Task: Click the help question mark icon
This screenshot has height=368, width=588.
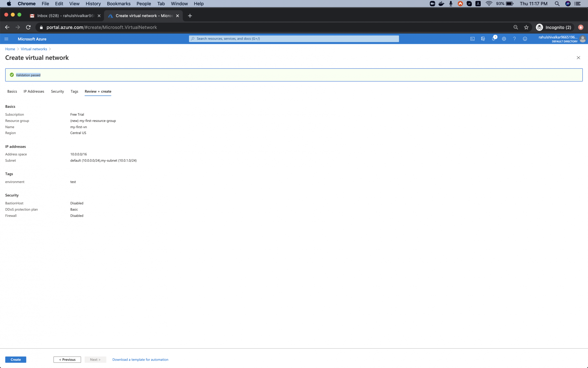Action: pyautogui.click(x=514, y=39)
